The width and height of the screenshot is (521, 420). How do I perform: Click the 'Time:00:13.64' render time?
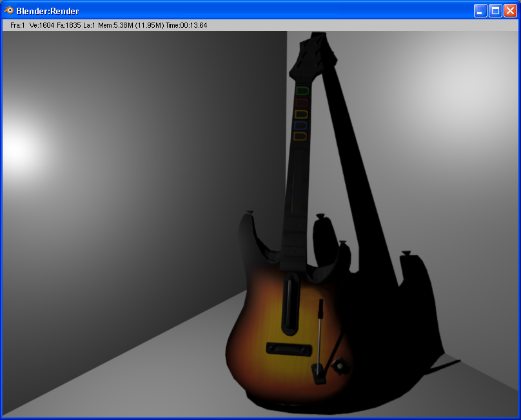click(186, 25)
